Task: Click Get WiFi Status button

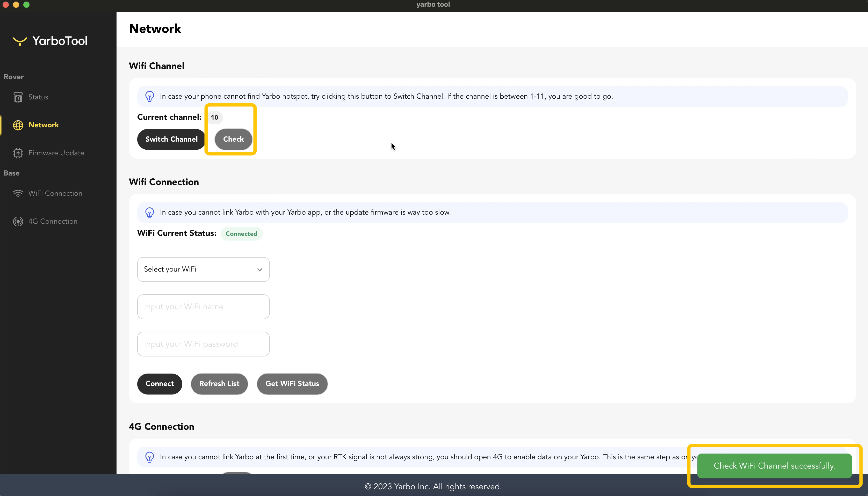Action: tap(292, 384)
